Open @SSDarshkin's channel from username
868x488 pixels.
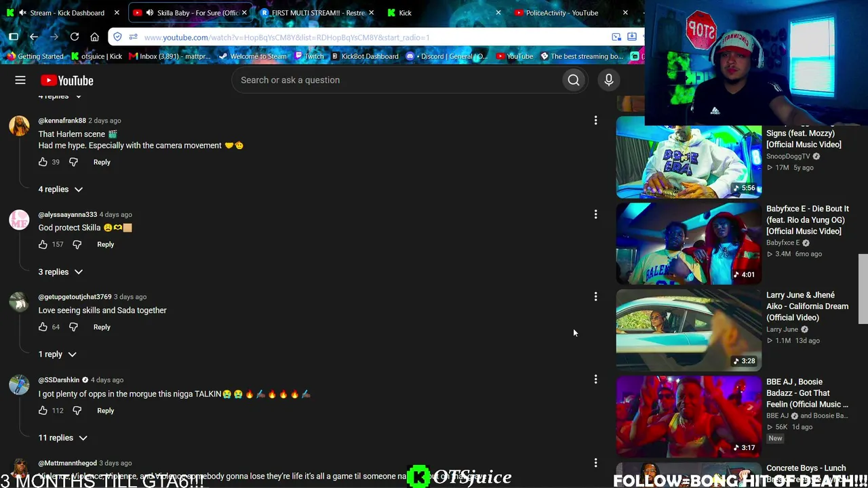click(59, 380)
